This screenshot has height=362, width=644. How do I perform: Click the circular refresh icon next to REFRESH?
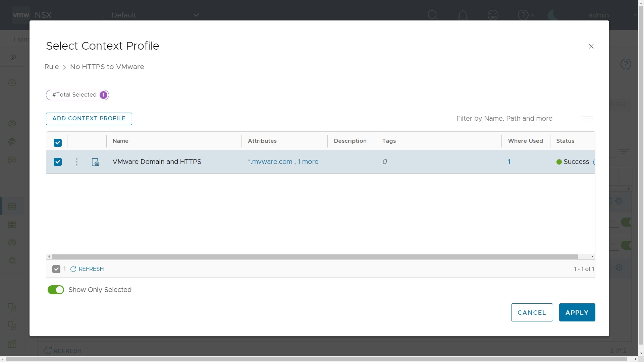(x=73, y=269)
